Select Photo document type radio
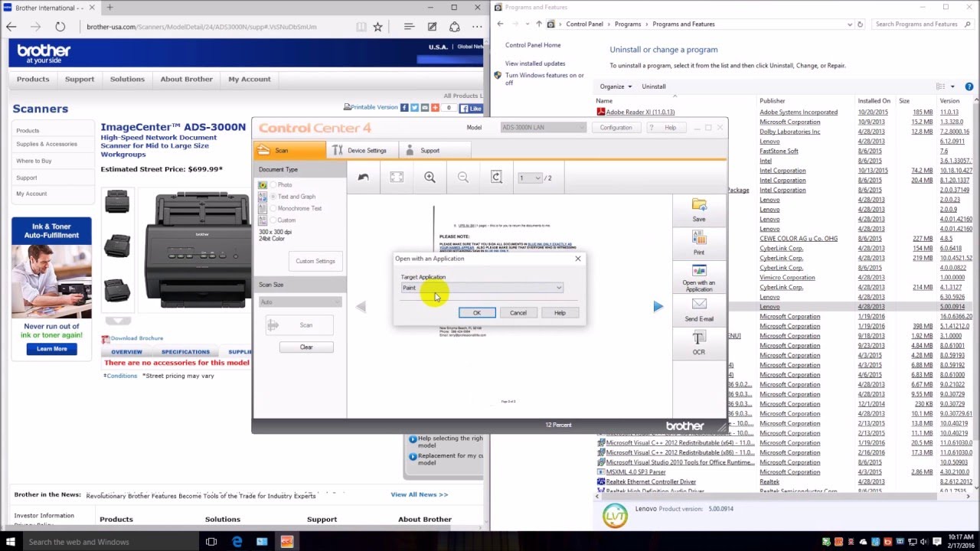Image resolution: width=980 pixels, height=551 pixels. click(273, 185)
